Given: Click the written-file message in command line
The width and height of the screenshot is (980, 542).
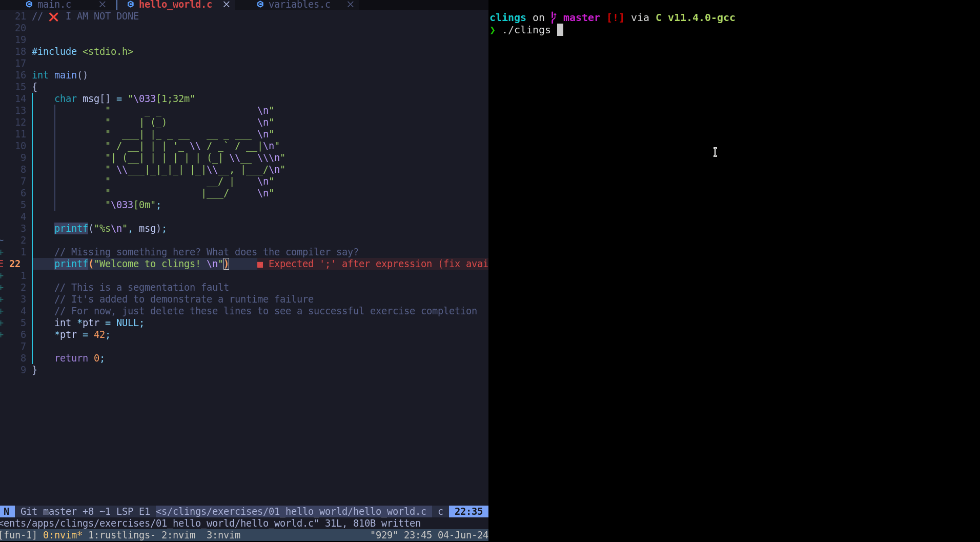Looking at the screenshot, I should 210,524.
